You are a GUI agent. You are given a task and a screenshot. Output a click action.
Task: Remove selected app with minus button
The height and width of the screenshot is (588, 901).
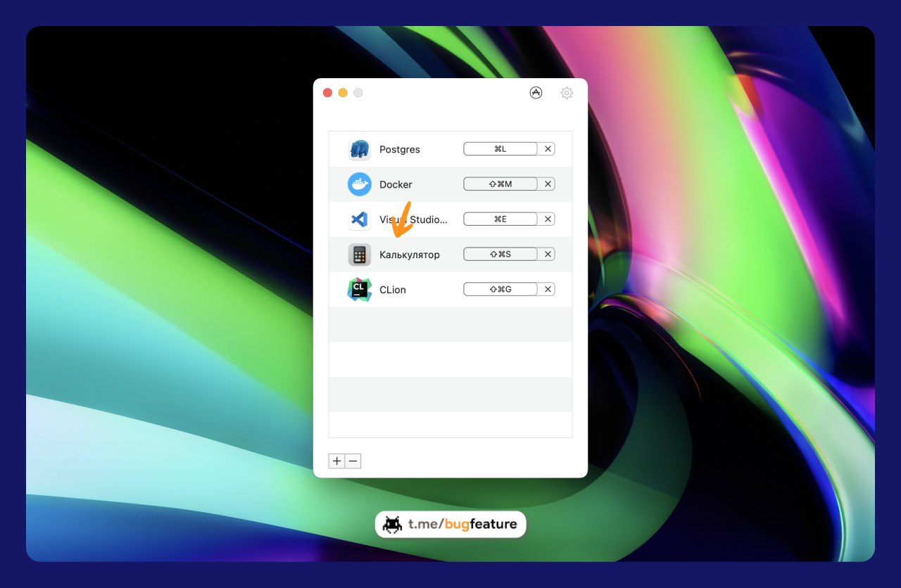(353, 461)
